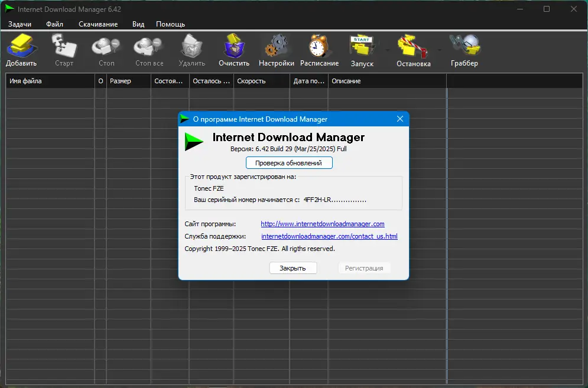Click the Проверка обновлений button

click(x=289, y=163)
